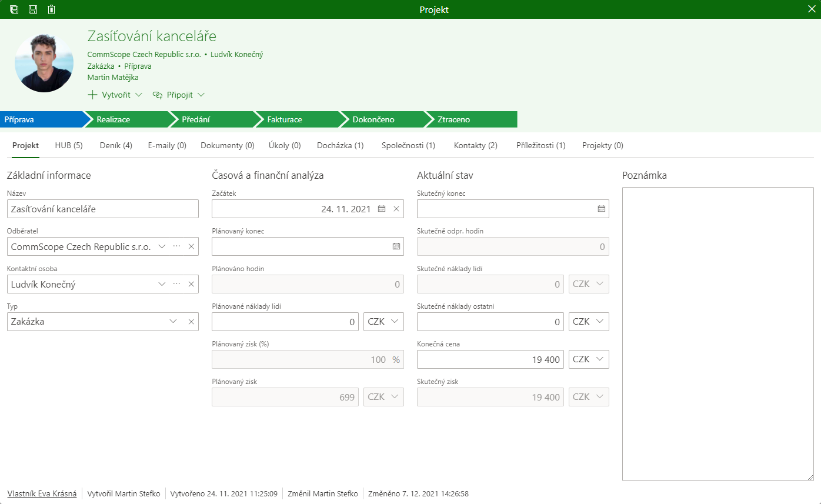The height and width of the screenshot is (504, 821).
Task: Open the Deník (4) tab
Action: coord(116,145)
